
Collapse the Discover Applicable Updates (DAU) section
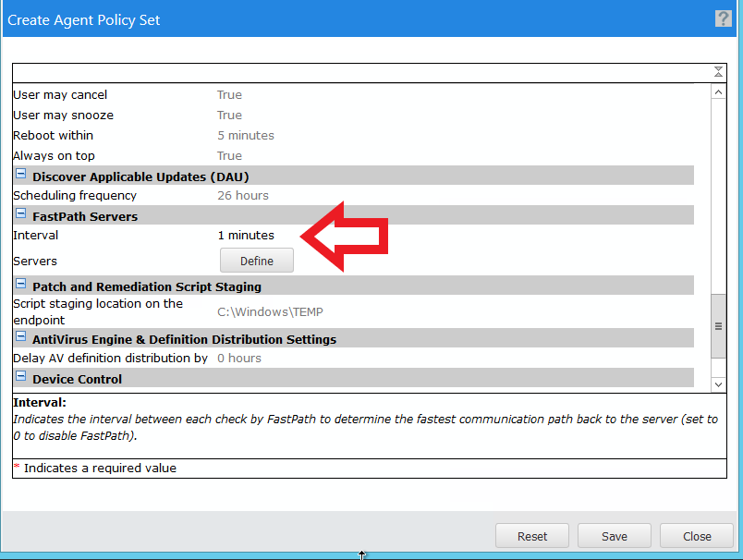click(x=20, y=175)
